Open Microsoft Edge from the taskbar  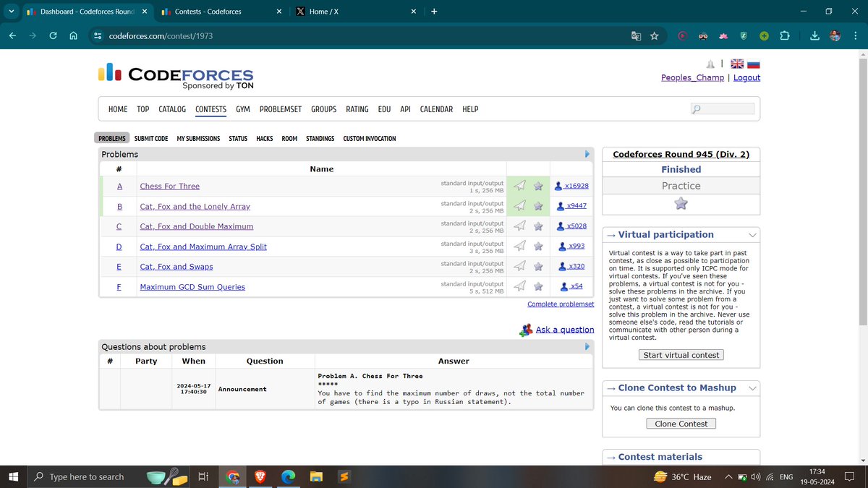point(288,476)
